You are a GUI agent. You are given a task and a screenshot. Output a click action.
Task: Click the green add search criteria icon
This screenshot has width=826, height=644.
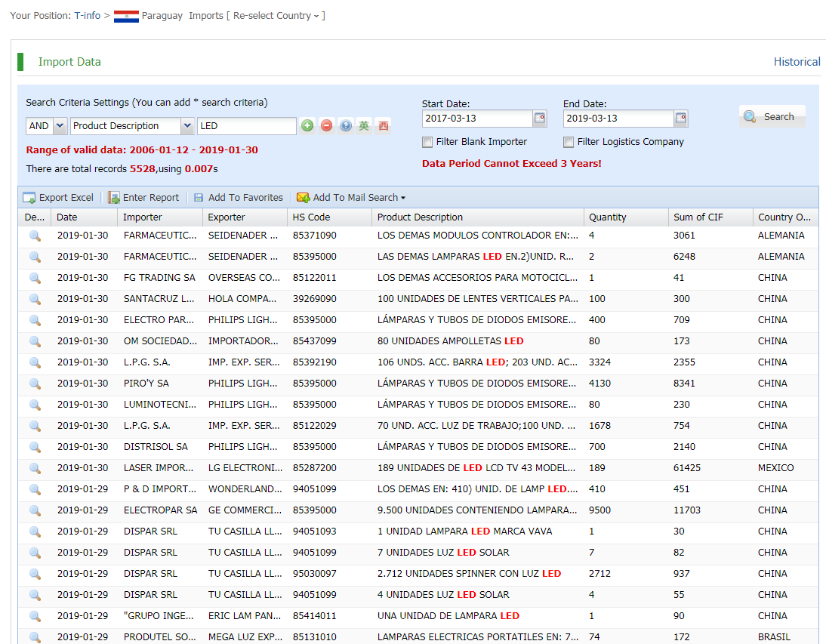[307, 126]
